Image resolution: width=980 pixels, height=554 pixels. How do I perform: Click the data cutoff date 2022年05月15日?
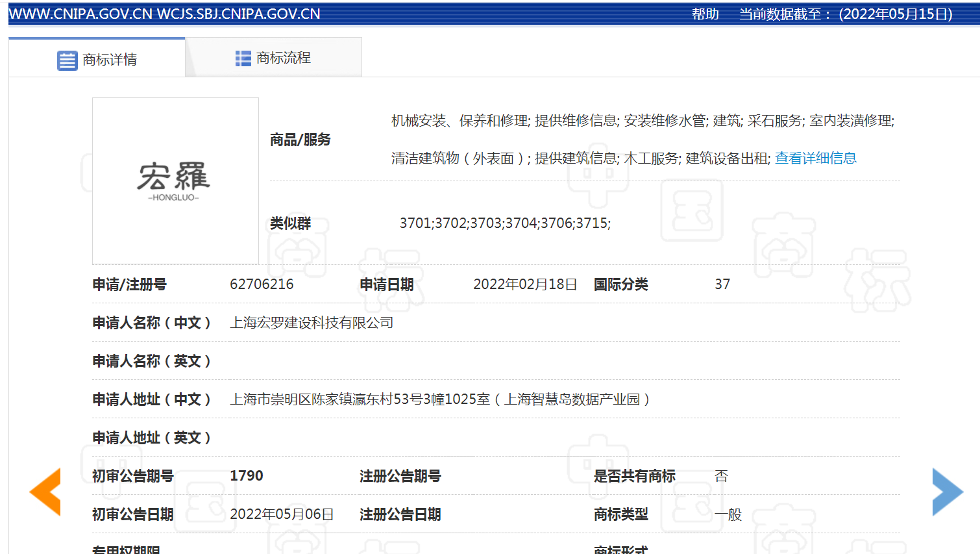896,14
